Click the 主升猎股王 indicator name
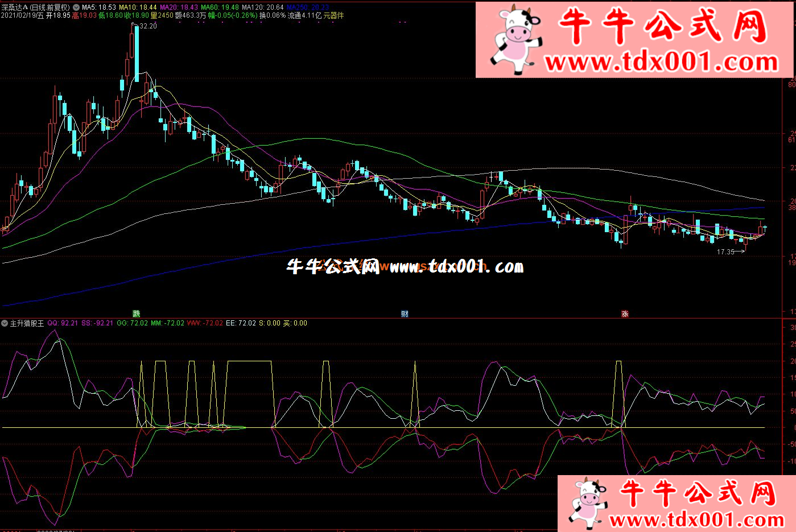 coord(27,323)
